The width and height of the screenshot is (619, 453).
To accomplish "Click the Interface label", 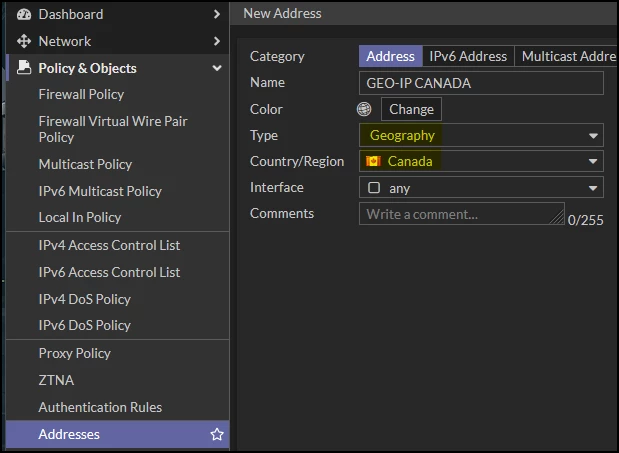I will tap(277, 187).
